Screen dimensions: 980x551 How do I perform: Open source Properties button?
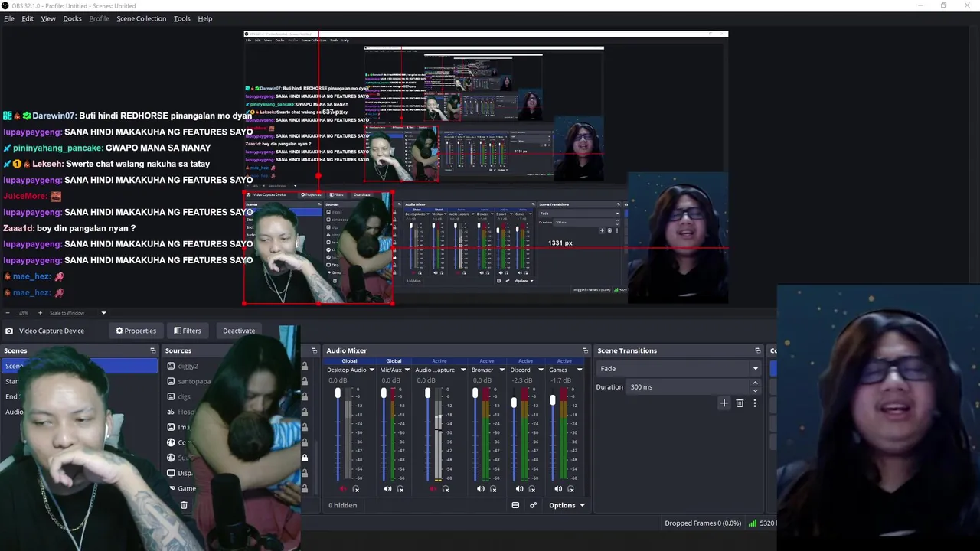point(136,331)
